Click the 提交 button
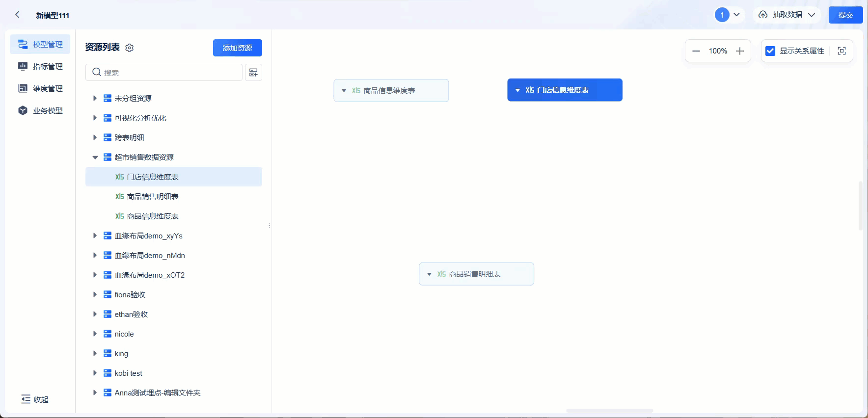Screen dimensions: 868x418 point(845,15)
